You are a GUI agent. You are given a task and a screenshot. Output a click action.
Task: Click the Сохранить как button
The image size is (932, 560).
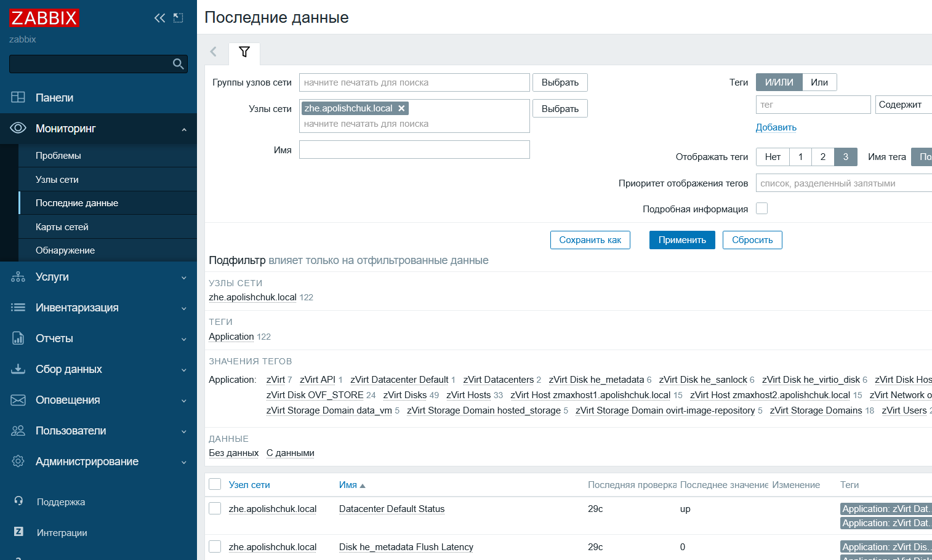tap(590, 240)
